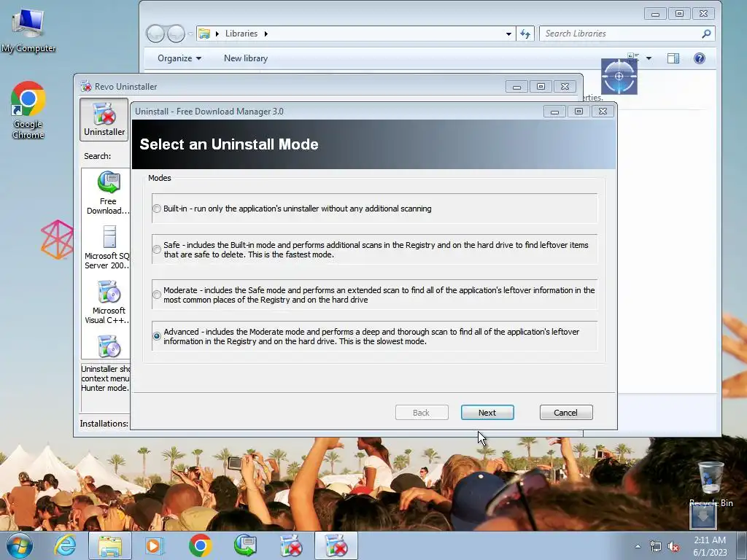Select the Advanced uninstall mode radio button
The image size is (747, 560).
click(157, 336)
